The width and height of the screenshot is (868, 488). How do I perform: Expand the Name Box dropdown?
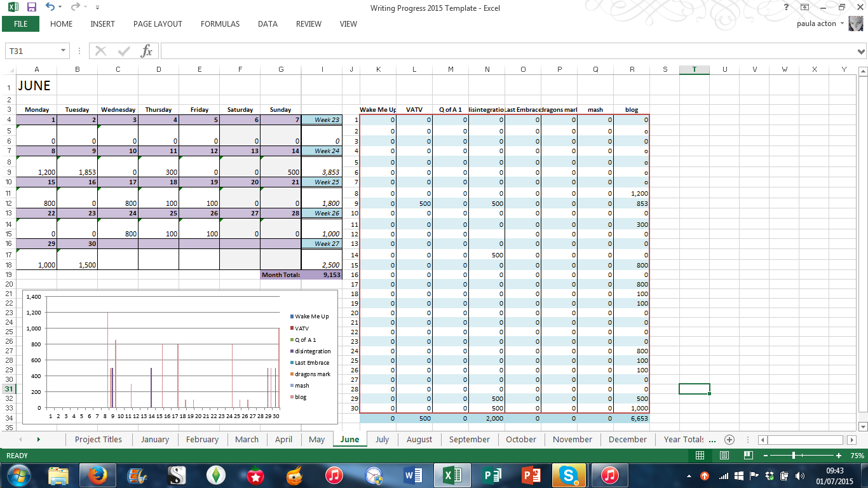[63, 51]
